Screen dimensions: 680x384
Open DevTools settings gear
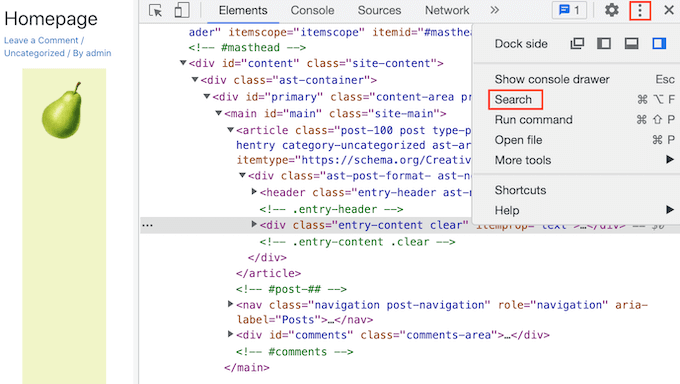611,10
